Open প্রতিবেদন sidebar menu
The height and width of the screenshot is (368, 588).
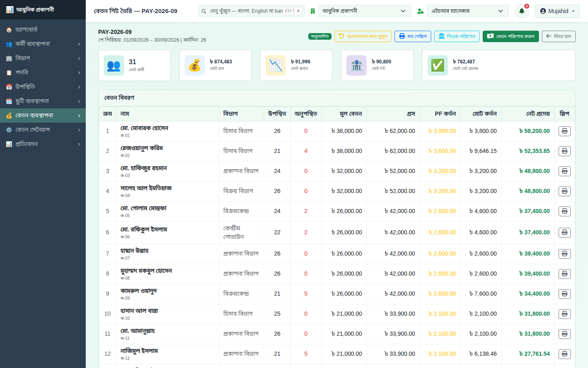click(43, 144)
